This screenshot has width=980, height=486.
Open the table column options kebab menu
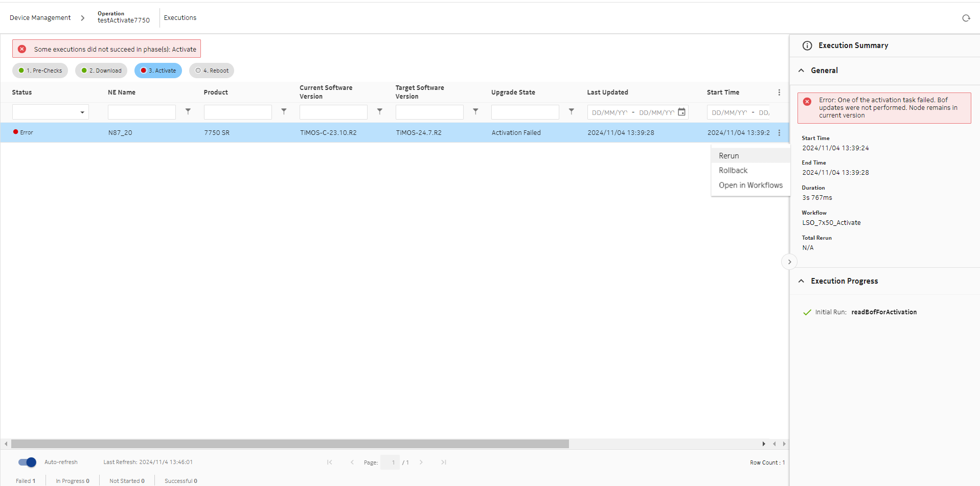[779, 92]
